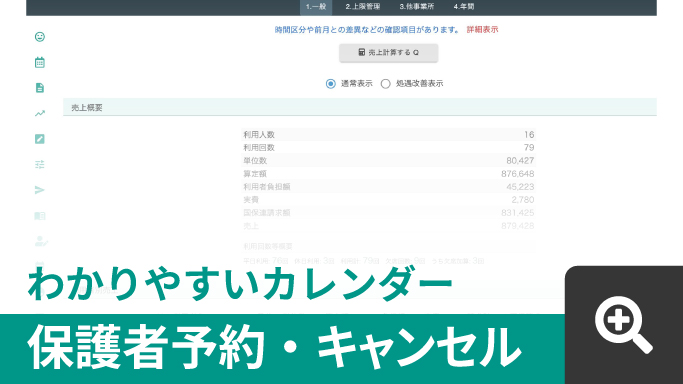Select the 通常表示 radio button
The height and width of the screenshot is (384, 683).
pyautogui.click(x=331, y=84)
